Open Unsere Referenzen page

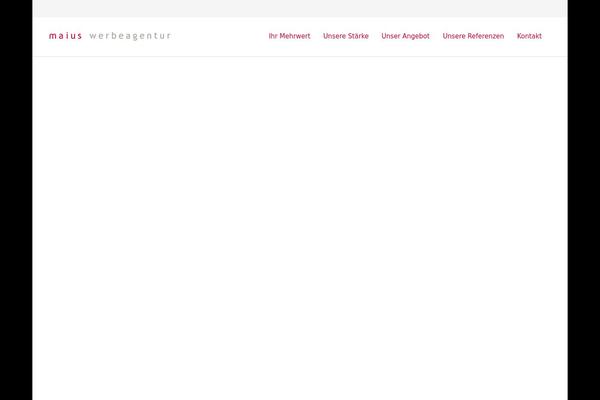pos(473,36)
